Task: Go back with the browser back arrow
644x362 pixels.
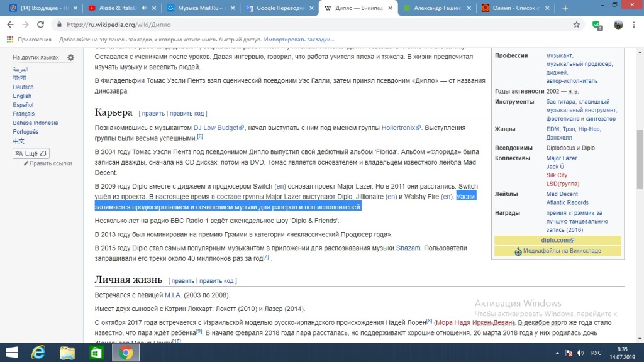Action: point(10,25)
